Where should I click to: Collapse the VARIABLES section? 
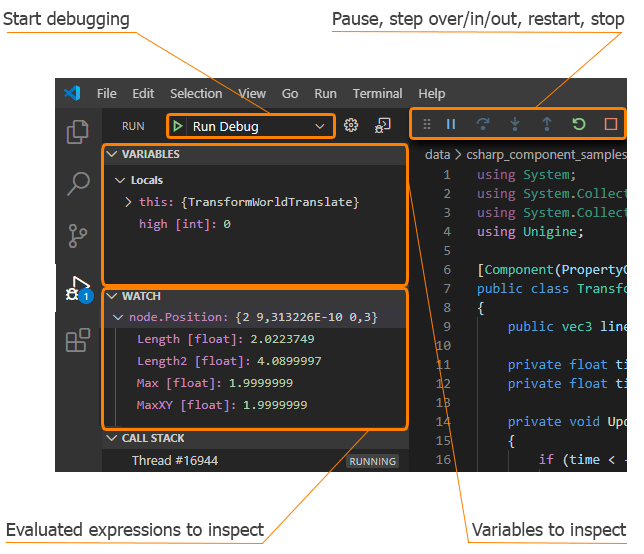111,155
